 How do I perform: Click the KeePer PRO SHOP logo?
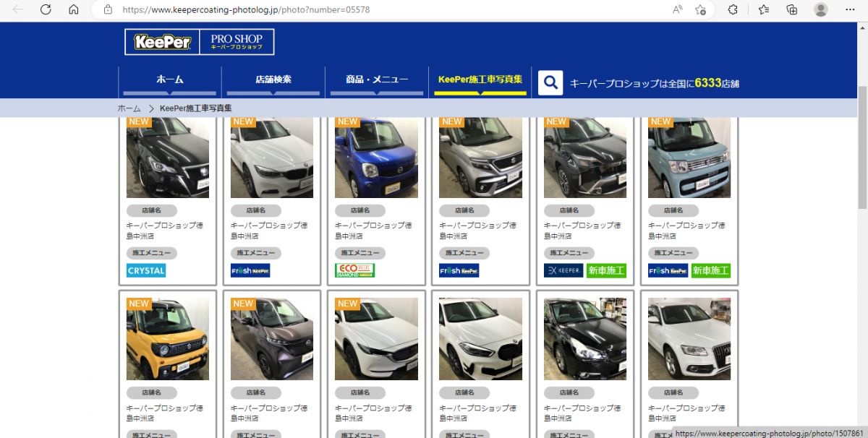tap(199, 42)
